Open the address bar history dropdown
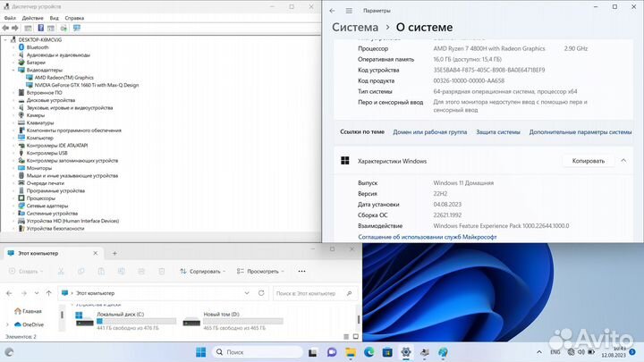 pos(247,293)
